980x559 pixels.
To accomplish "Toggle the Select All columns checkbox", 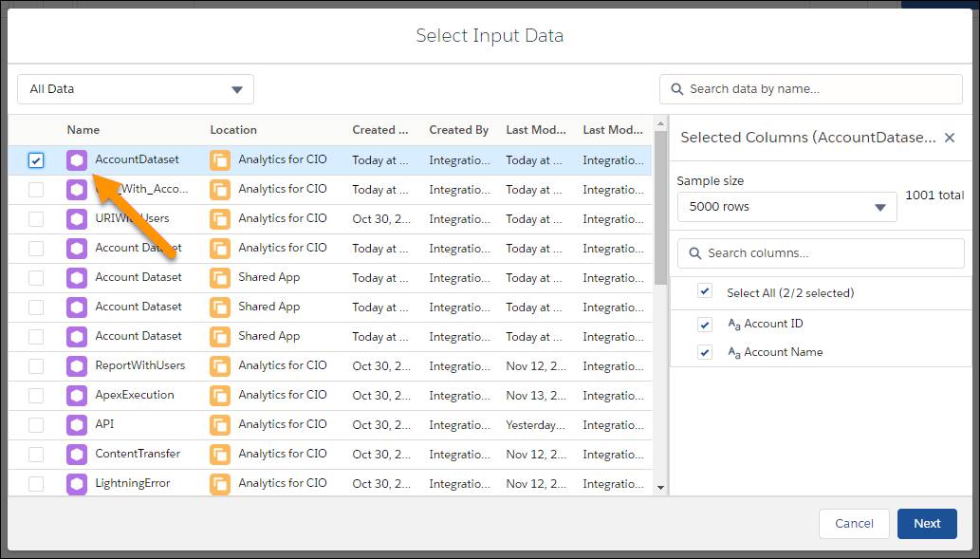I will click(705, 290).
